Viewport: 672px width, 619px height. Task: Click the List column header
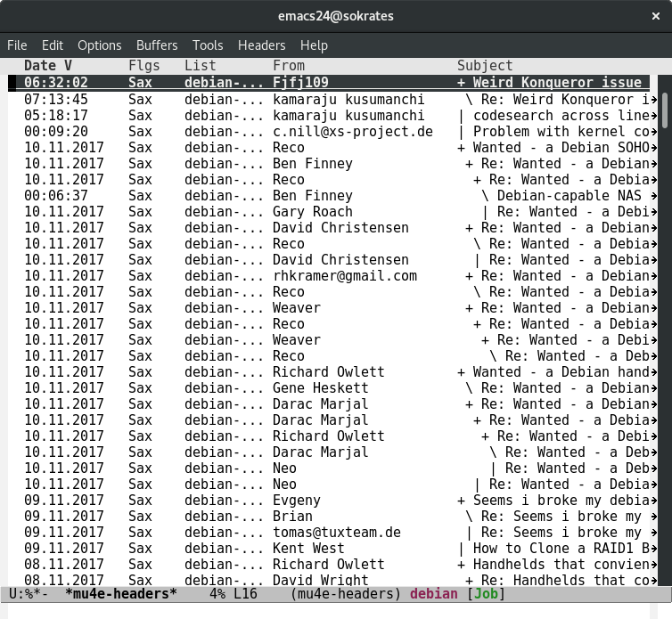point(201,66)
